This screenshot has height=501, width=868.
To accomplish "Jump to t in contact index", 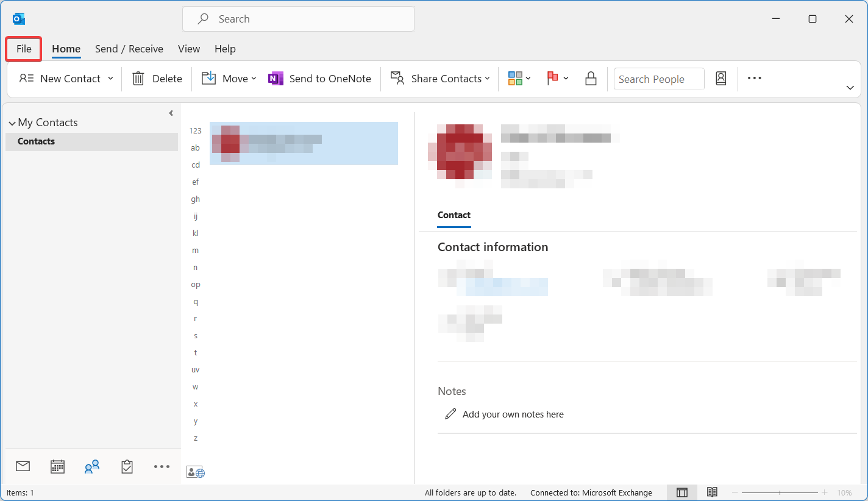I will click(195, 353).
